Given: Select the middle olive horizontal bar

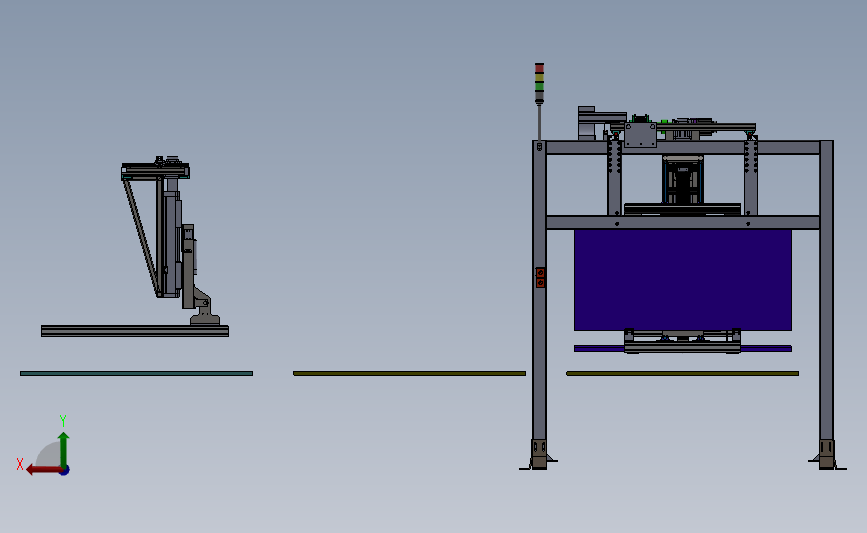Looking at the screenshot, I should point(409,374).
